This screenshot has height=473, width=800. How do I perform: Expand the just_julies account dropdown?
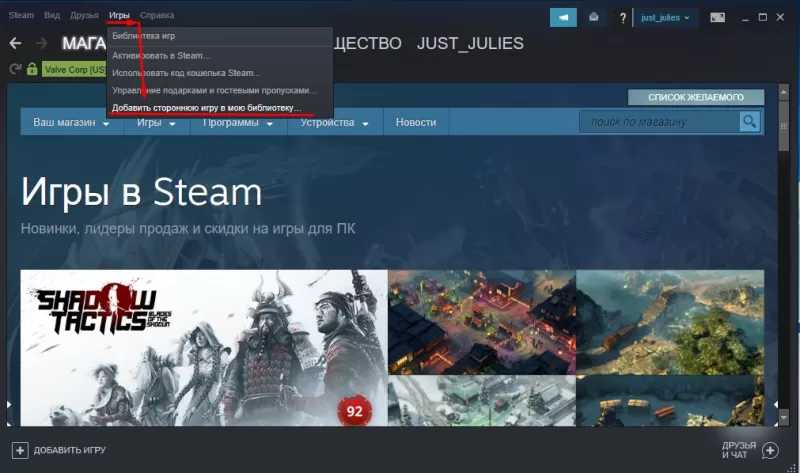[665, 17]
